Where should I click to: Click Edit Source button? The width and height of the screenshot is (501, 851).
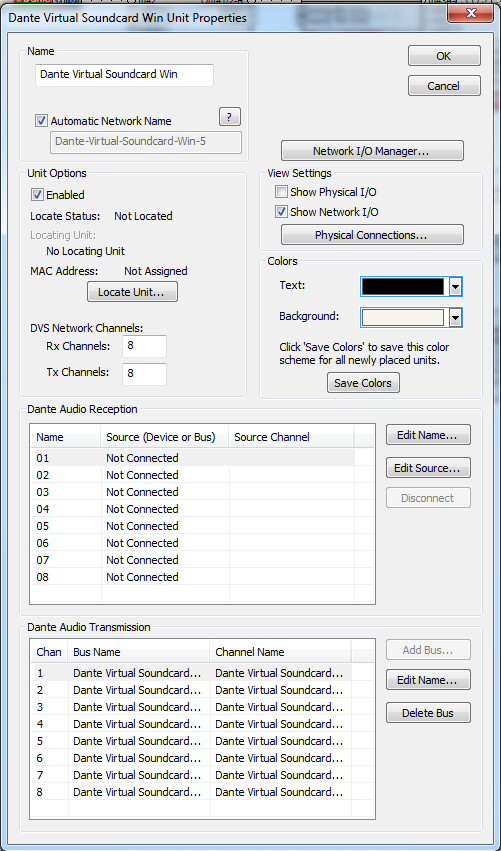click(x=428, y=468)
